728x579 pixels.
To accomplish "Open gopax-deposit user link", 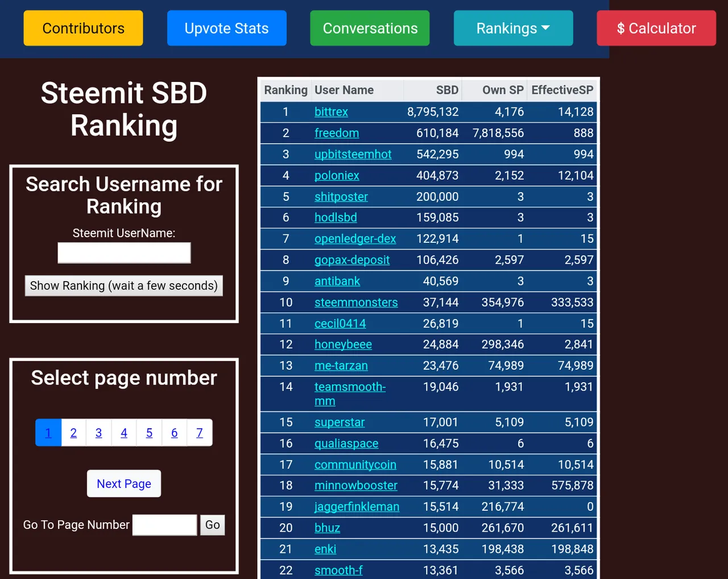I will click(352, 260).
